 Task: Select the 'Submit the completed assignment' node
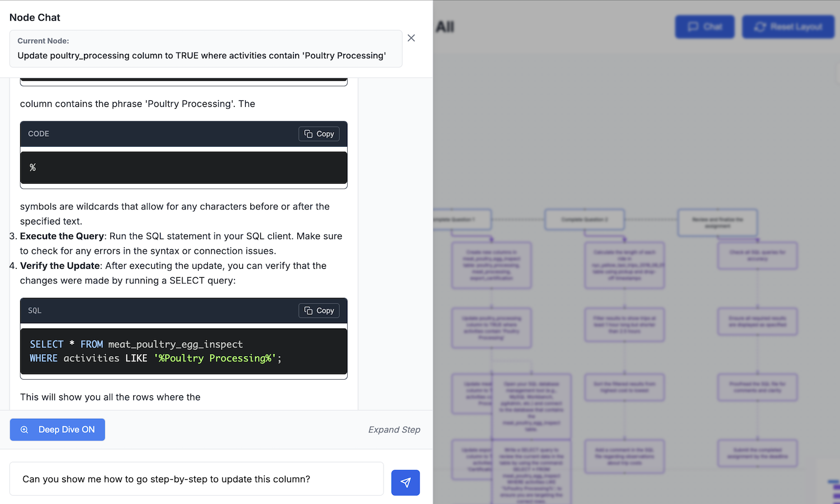757,453
